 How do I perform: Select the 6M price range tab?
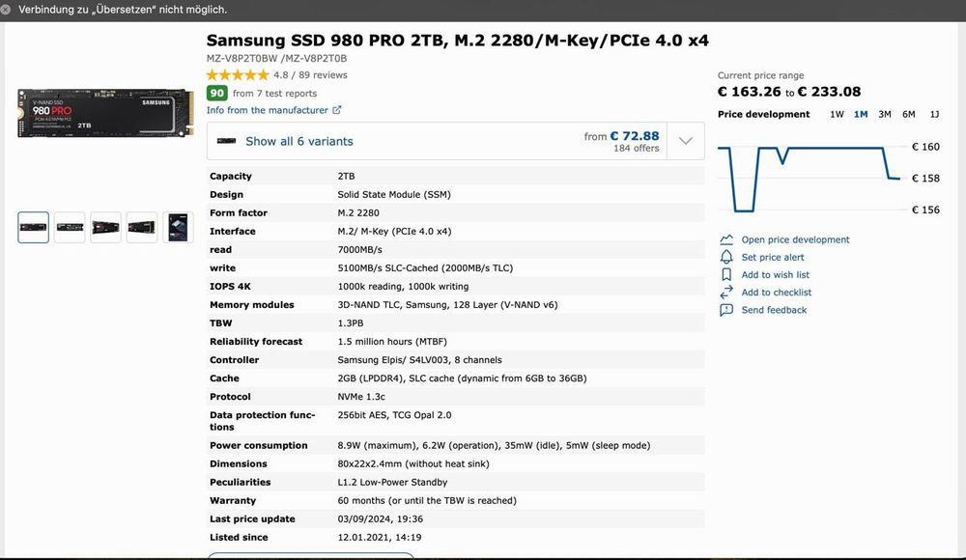pyautogui.click(x=909, y=114)
